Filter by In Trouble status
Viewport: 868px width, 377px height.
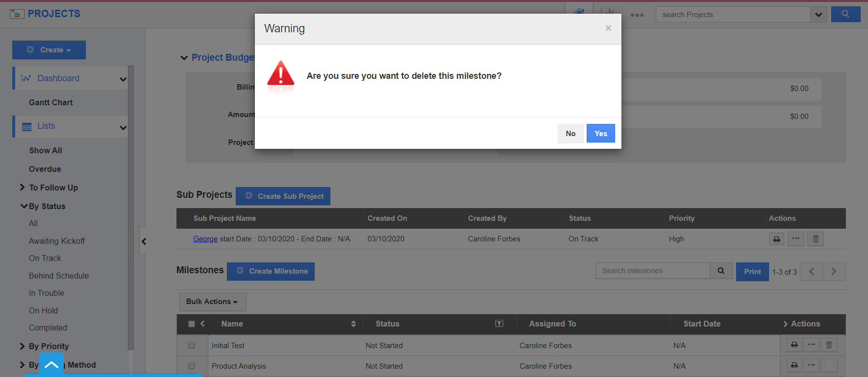(47, 293)
